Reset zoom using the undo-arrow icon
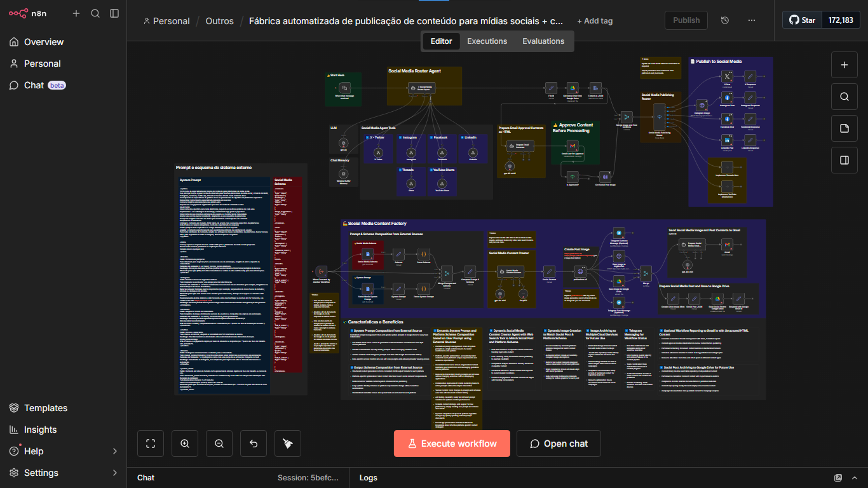Screen dimensions: 868x488 (254, 443)
